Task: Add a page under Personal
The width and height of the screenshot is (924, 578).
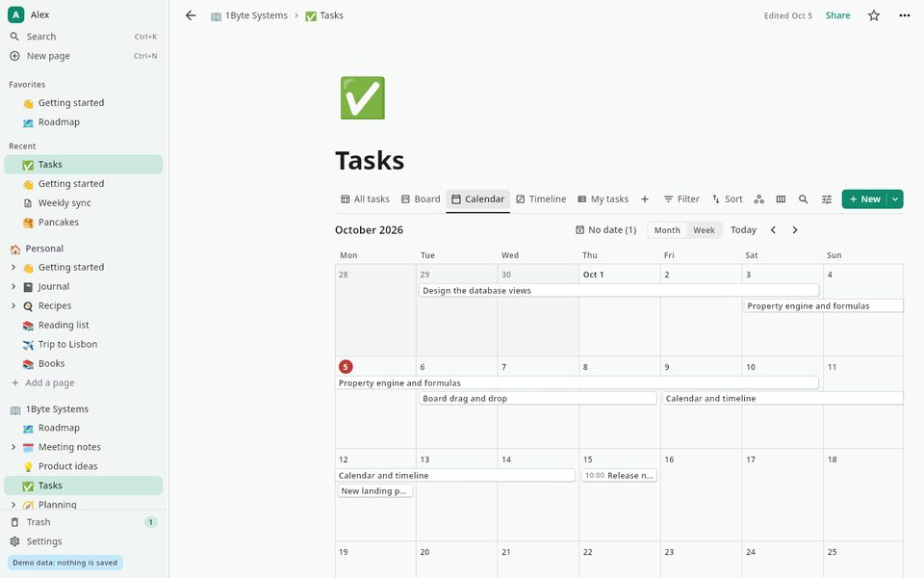Action: (x=83, y=382)
